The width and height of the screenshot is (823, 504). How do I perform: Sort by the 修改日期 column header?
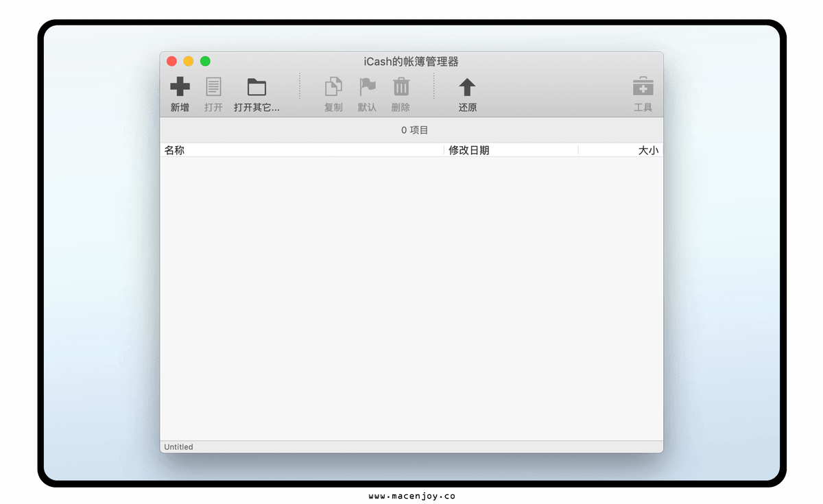[512, 150]
